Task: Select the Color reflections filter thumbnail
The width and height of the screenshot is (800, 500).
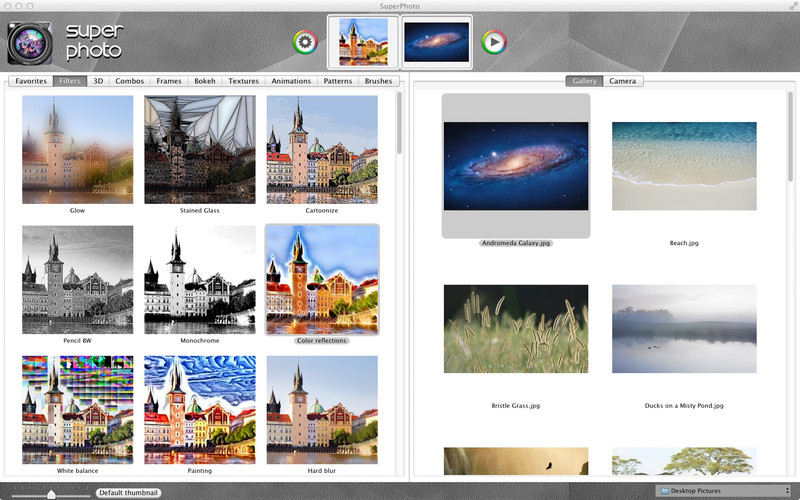Action: point(322,280)
